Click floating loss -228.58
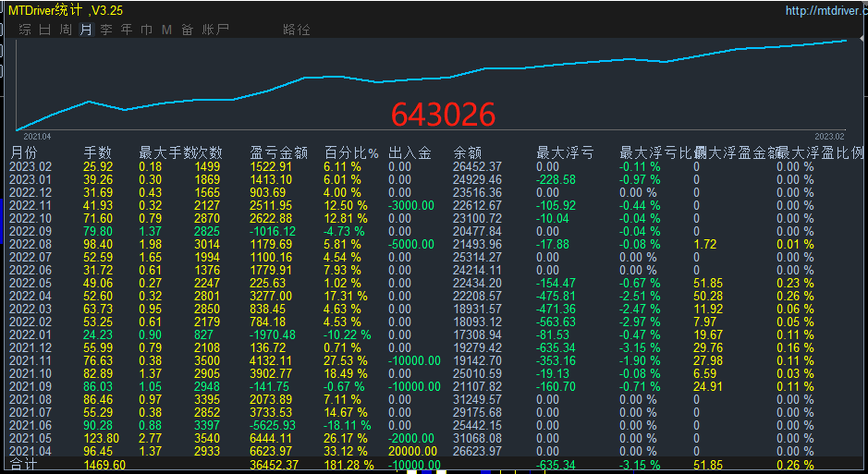Image resolution: width=868 pixels, height=474 pixels. pyautogui.click(x=556, y=180)
